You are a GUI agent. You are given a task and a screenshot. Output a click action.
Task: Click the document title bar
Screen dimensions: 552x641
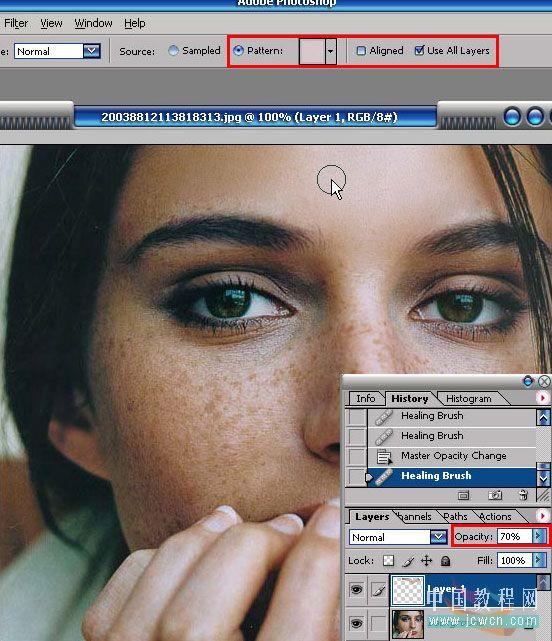click(256, 117)
